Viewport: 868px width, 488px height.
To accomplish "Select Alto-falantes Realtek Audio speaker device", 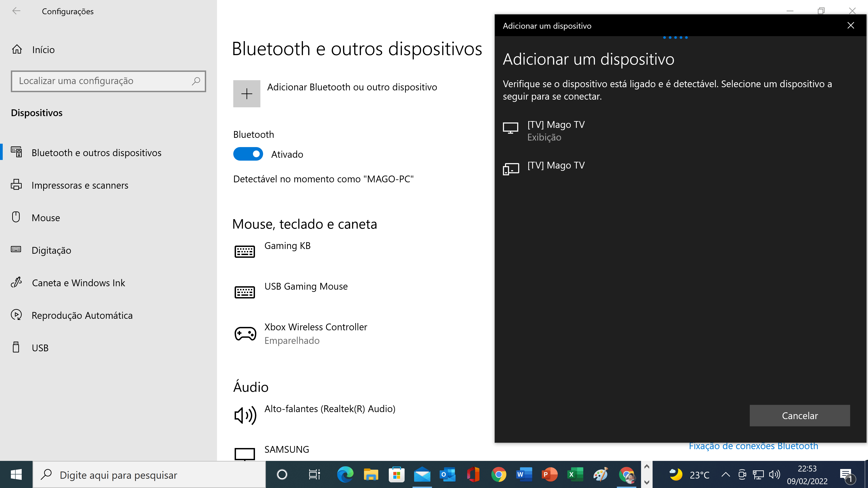I will pyautogui.click(x=330, y=409).
